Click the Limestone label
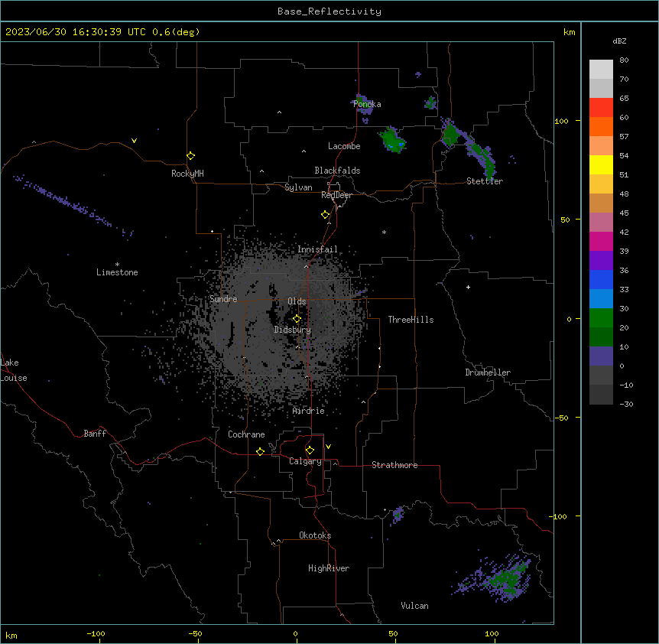Viewport: 659px width, 644px height. click(117, 272)
